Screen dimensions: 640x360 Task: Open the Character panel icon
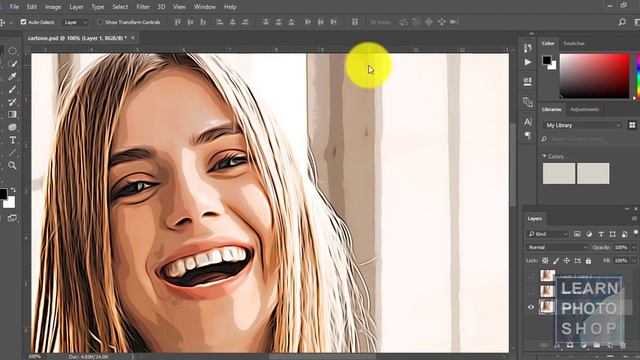[527, 122]
